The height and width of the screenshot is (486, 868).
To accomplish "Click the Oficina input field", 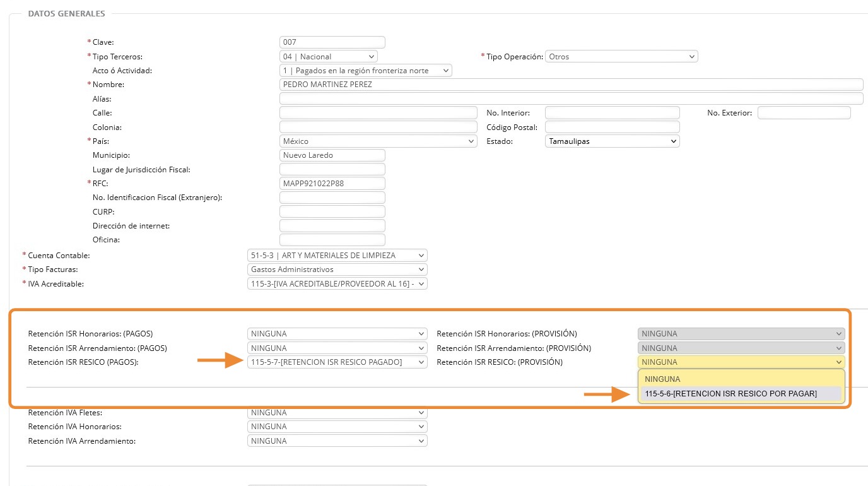I will tap(332, 240).
